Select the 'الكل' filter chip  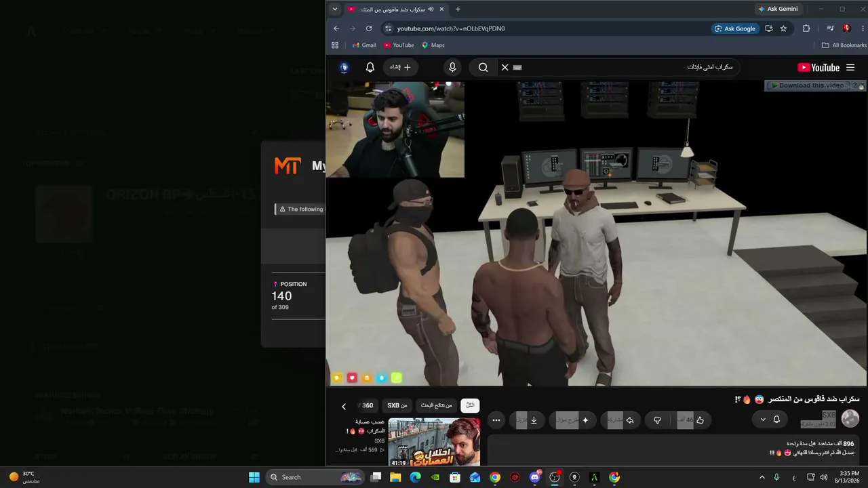pyautogui.click(x=470, y=405)
